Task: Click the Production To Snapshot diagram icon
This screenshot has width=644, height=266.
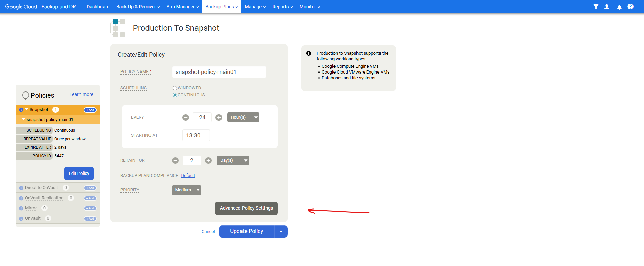Action: click(x=118, y=28)
